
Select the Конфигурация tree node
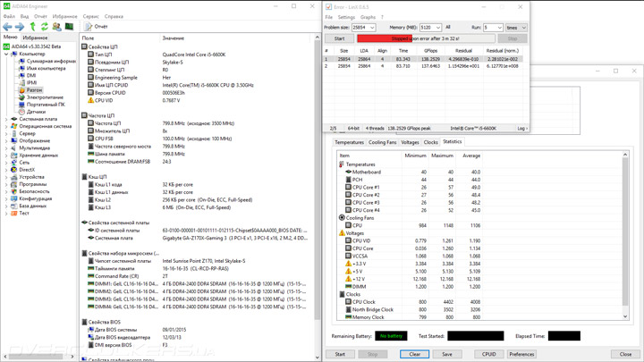(35, 198)
